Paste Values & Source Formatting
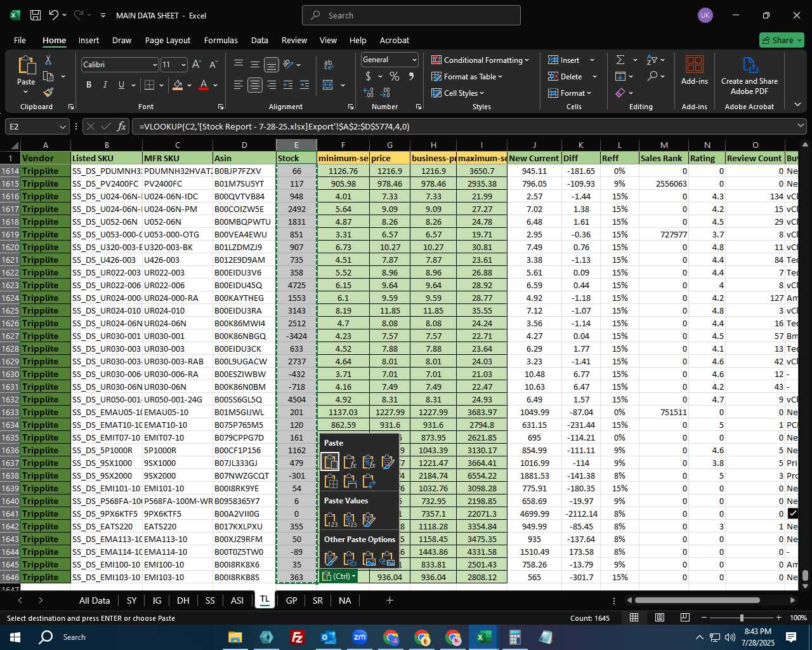812x650 pixels. pyautogui.click(x=369, y=521)
